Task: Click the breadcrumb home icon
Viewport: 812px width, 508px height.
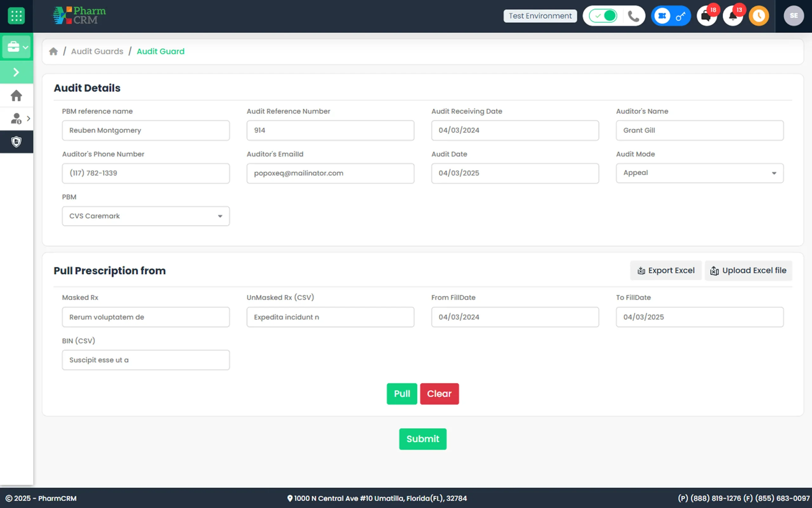Action: [x=53, y=51]
